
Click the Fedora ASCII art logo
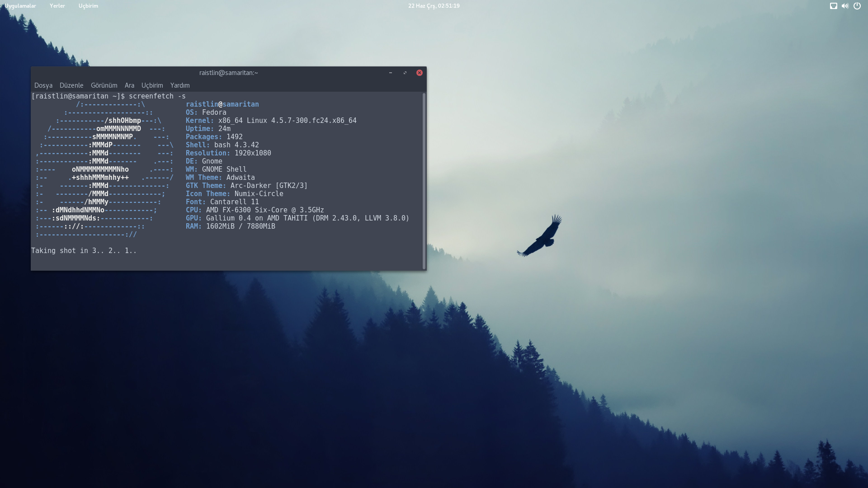coord(104,169)
